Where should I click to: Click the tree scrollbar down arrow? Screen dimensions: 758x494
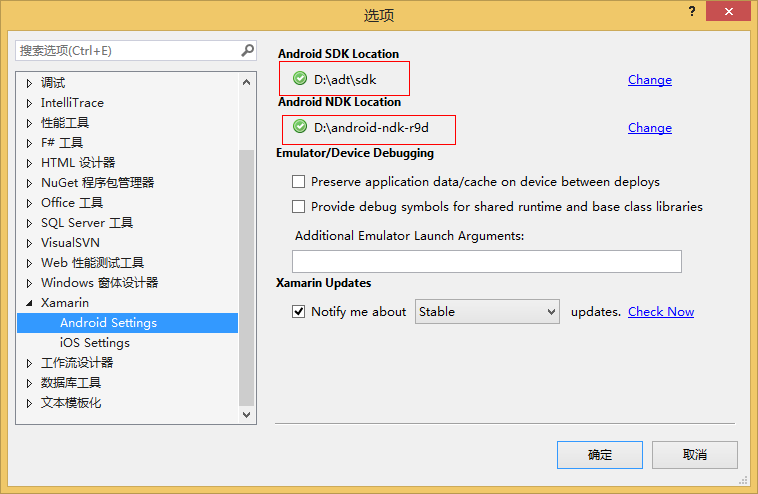[247, 415]
